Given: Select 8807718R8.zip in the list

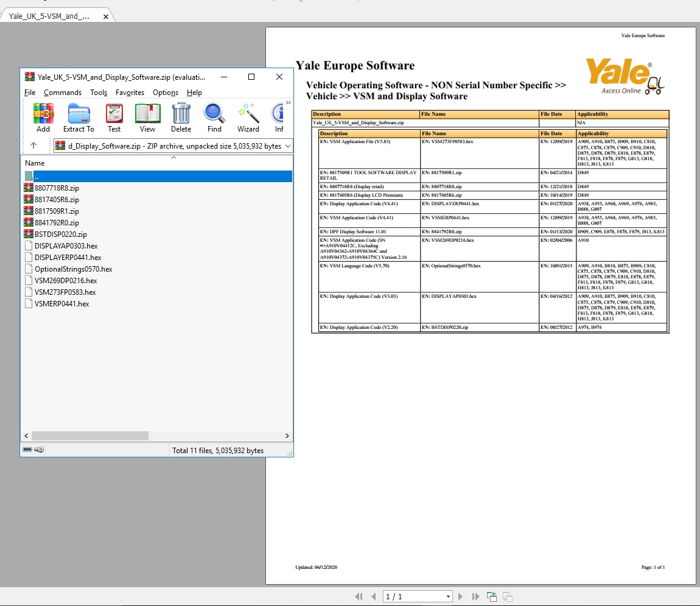Looking at the screenshot, I should [x=57, y=188].
